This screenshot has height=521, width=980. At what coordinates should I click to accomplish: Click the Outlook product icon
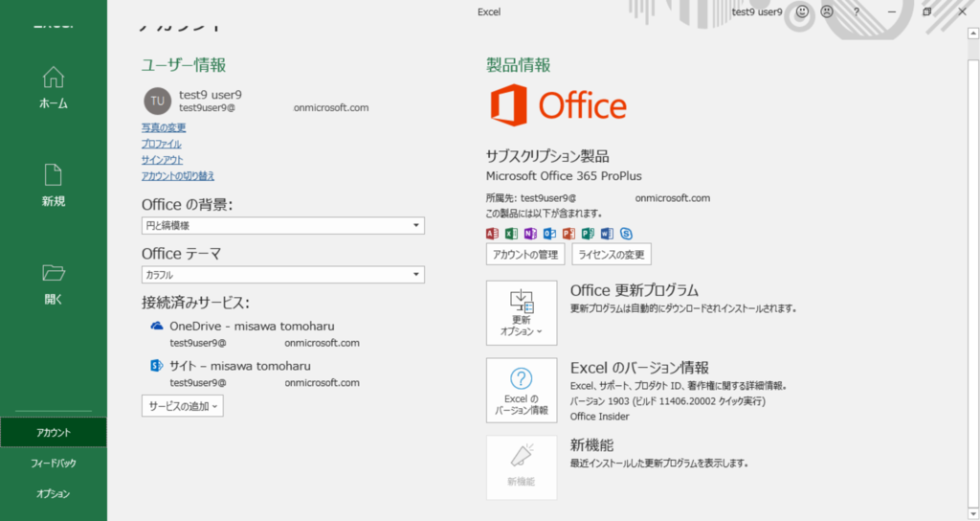[x=549, y=234]
